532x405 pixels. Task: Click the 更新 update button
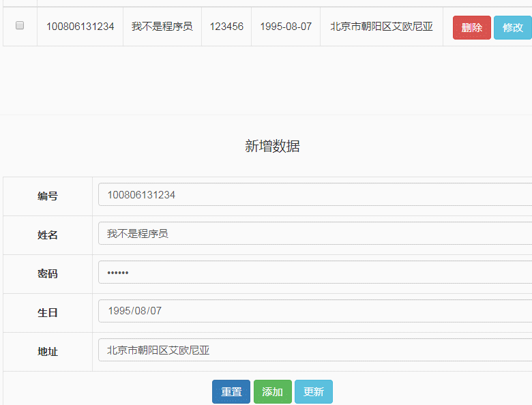pos(314,392)
